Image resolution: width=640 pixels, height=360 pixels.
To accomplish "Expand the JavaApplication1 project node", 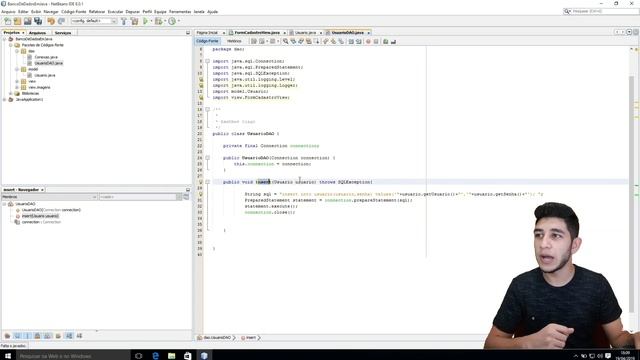I will coord(5,100).
